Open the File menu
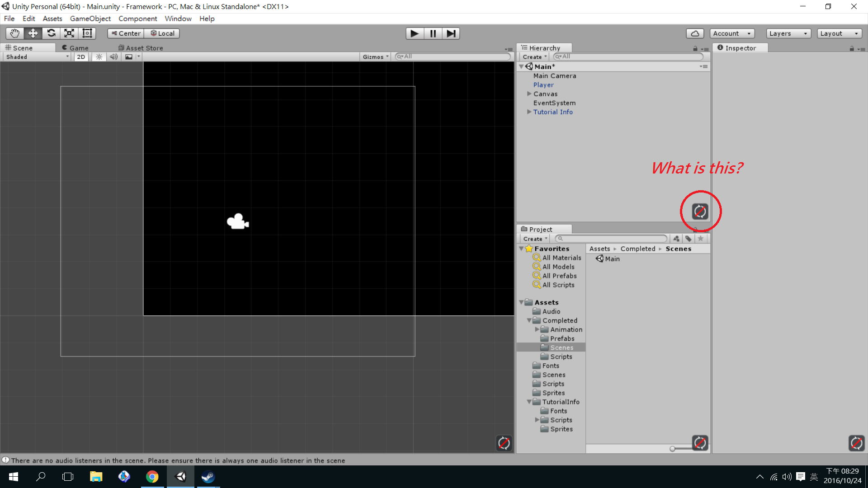868x488 pixels. [x=9, y=19]
